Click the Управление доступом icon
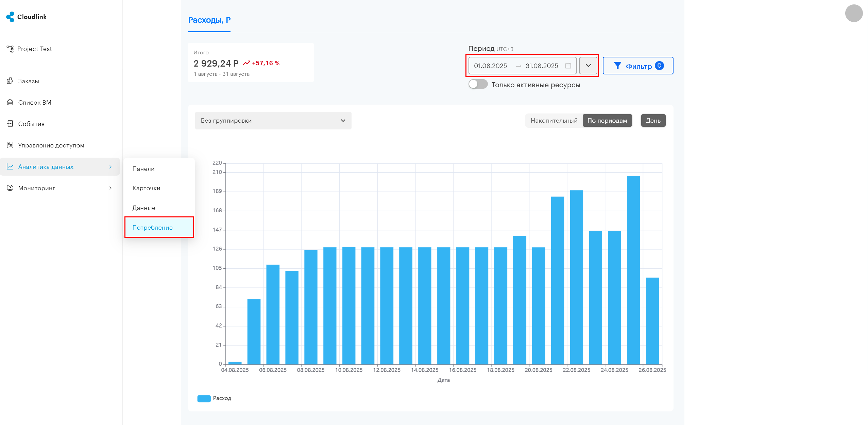Screen dimensions: 868x425 (x=10, y=145)
